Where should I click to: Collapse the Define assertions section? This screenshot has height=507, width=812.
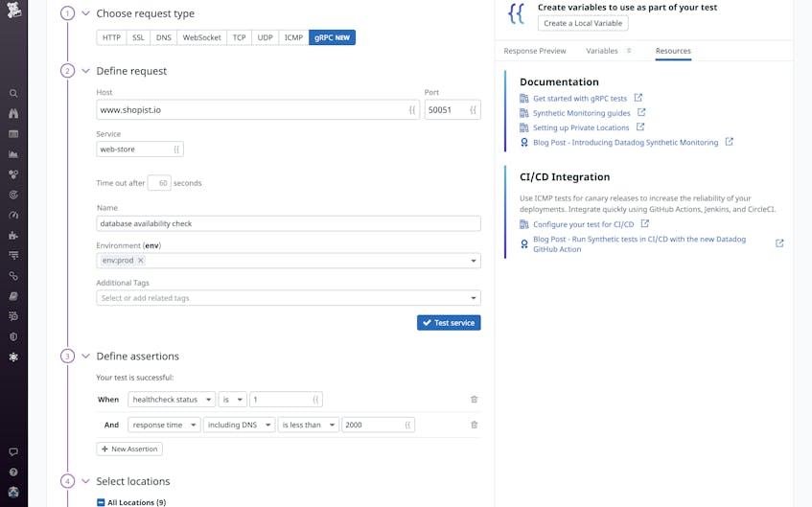(x=85, y=357)
